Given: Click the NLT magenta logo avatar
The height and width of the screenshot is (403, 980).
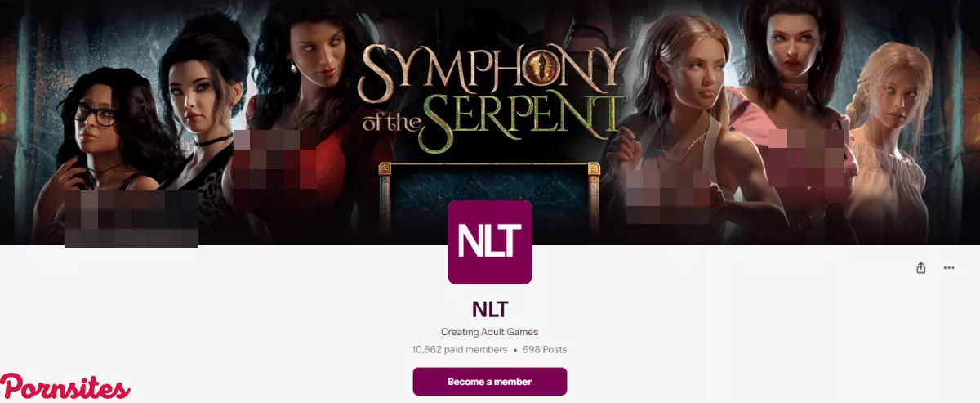Looking at the screenshot, I should point(490,242).
